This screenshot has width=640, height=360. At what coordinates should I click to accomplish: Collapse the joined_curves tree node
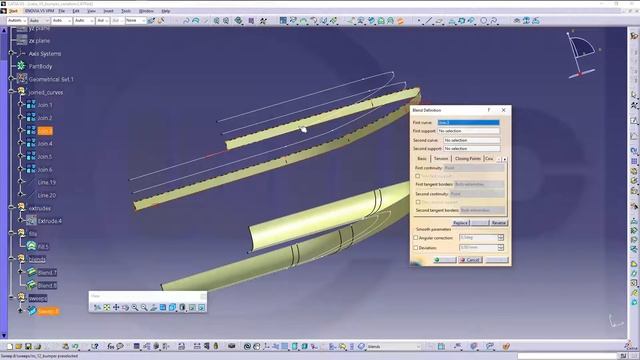[x=11, y=92]
